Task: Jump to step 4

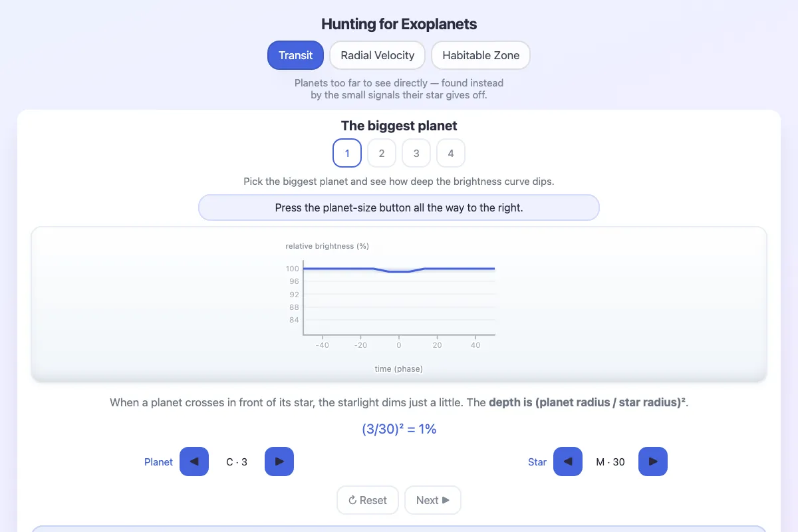Action: [x=451, y=153]
